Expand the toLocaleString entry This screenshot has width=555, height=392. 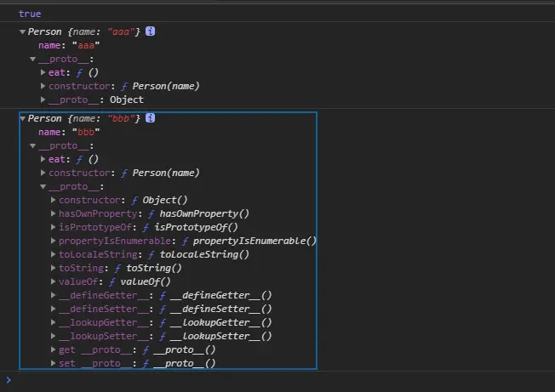pyautogui.click(x=53, y=254)
